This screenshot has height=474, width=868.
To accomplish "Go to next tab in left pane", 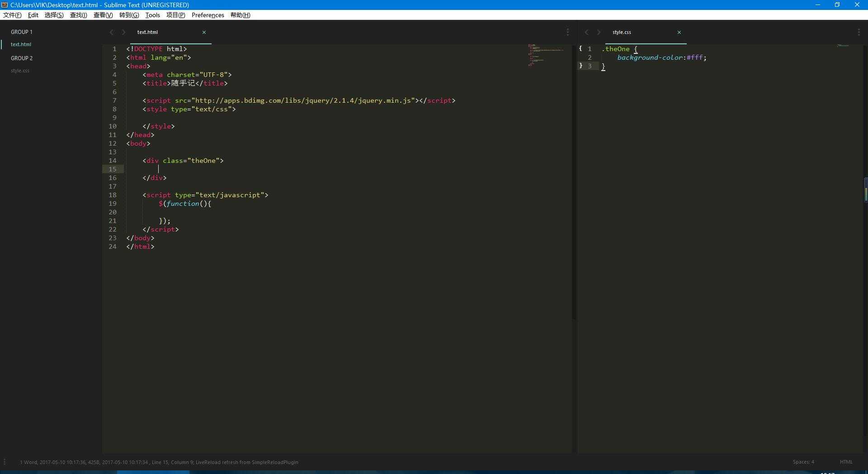I will click(x=123, y=32).
